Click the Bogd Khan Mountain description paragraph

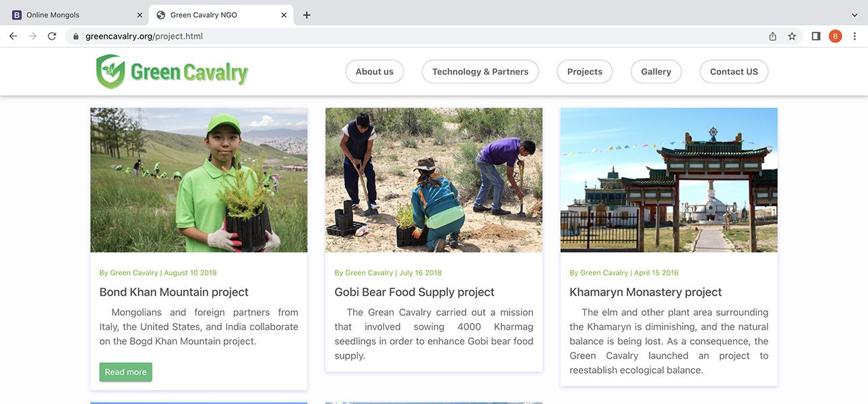199,327
